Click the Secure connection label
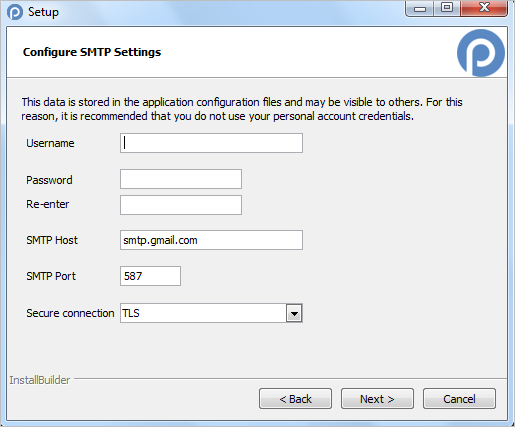Screen dimensions: 515x427 70,313
